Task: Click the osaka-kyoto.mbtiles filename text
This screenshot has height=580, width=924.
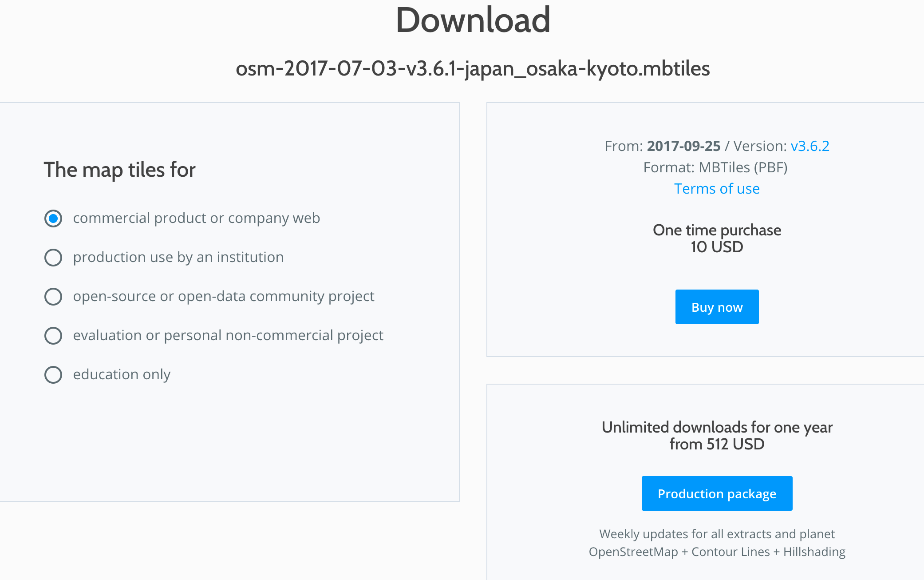Action: pos(473,69)
